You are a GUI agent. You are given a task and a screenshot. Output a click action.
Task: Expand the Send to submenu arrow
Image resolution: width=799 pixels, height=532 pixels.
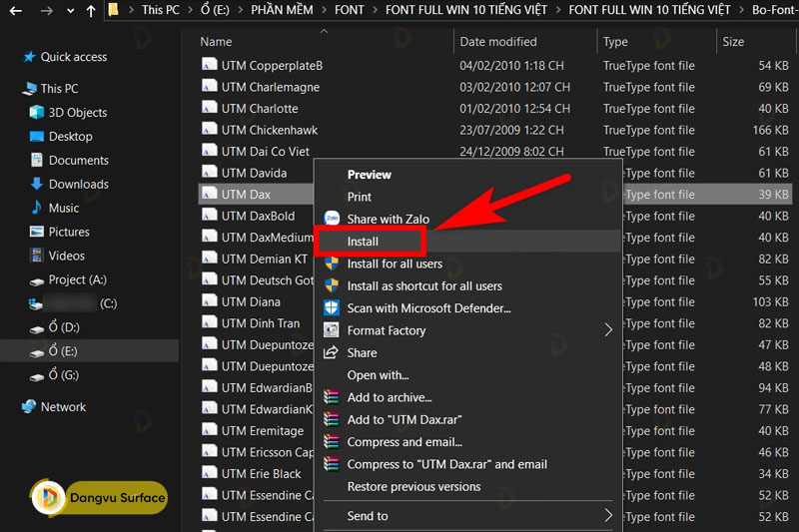coord(608,516)
